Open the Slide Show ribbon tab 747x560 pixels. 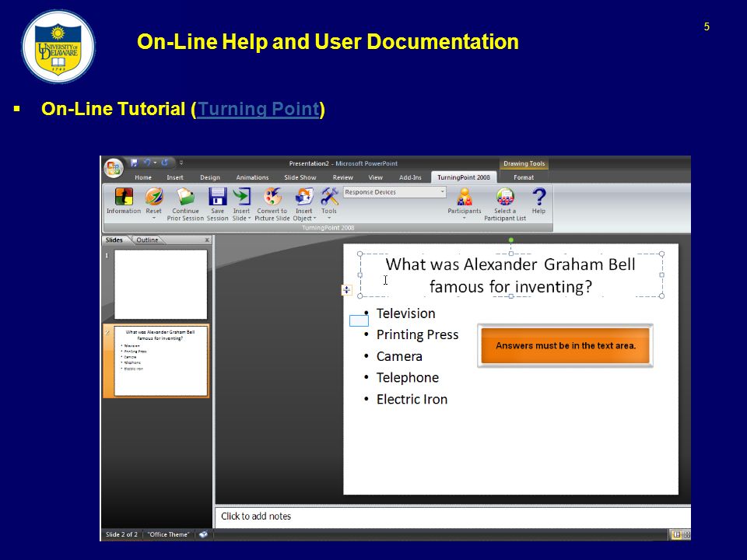click(x=300, y=177)
